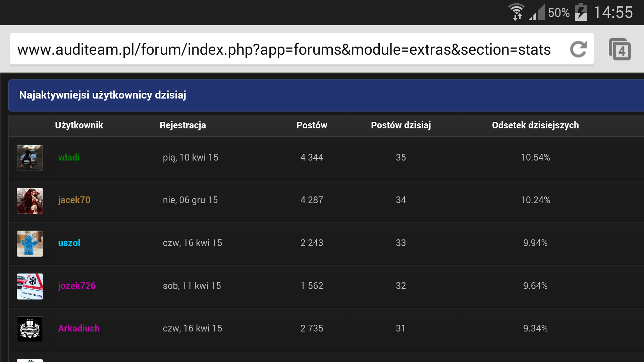The height and width of the screenshot is (362, 644).
Task: Open the wladi user profile link
Action: tap(69, 157)
